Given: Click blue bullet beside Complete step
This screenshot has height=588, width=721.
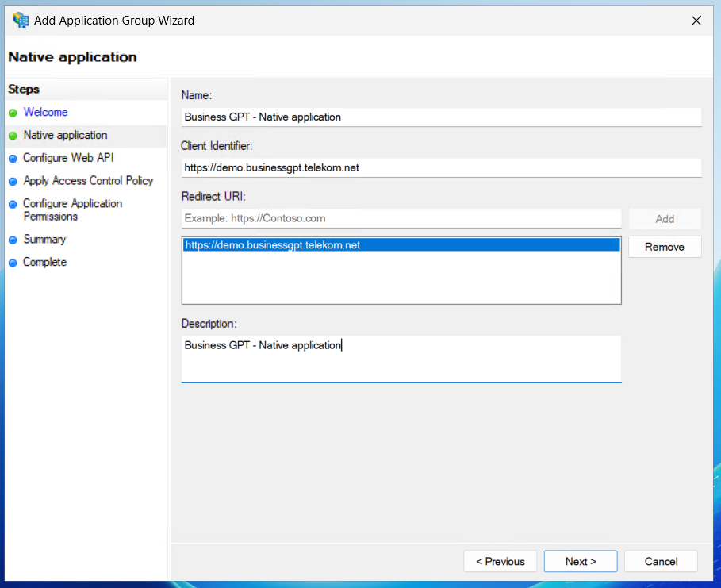Looking at the screenshot, I should coord(13,263).
